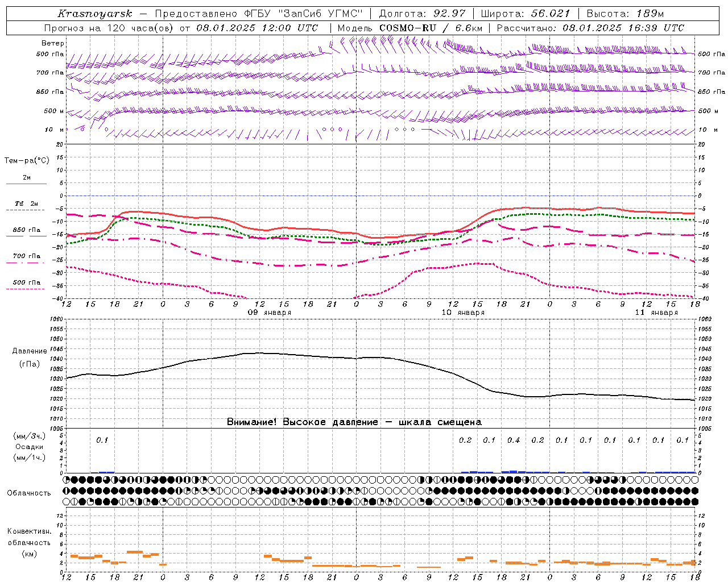Screen dimensions: 728x582
Task: Click the '500 гПа' temperature legend entry
Action: (27, 282)
